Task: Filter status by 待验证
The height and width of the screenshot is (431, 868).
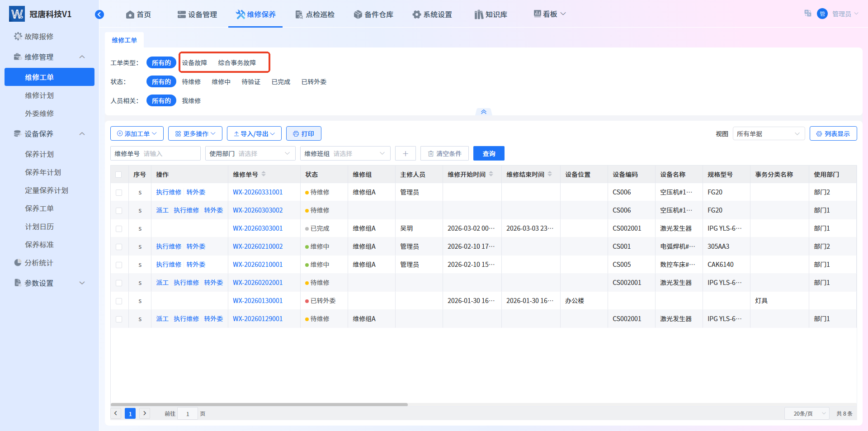Action: click(251, 82)
